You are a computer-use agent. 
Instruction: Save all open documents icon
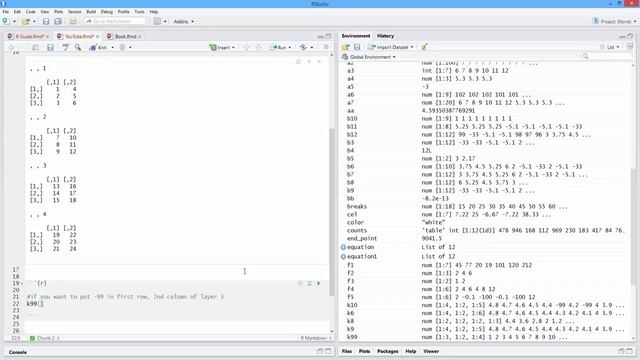[x=58, y=21]
